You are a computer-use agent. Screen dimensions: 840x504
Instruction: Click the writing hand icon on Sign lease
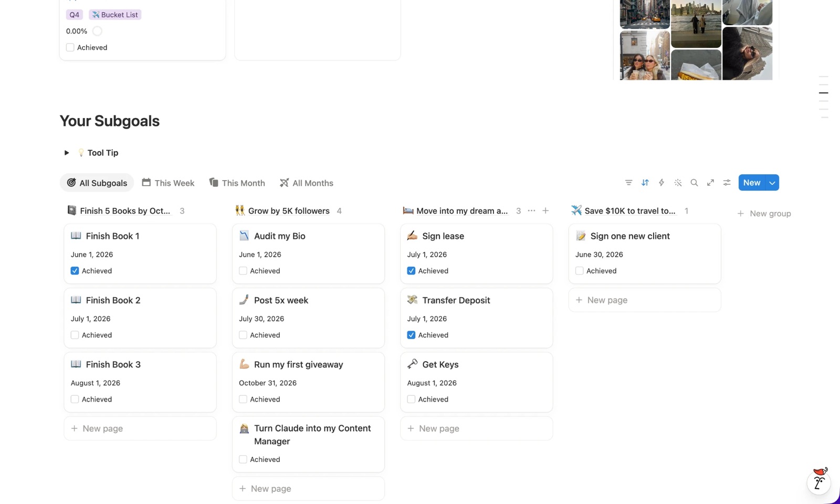coord(412,236)
